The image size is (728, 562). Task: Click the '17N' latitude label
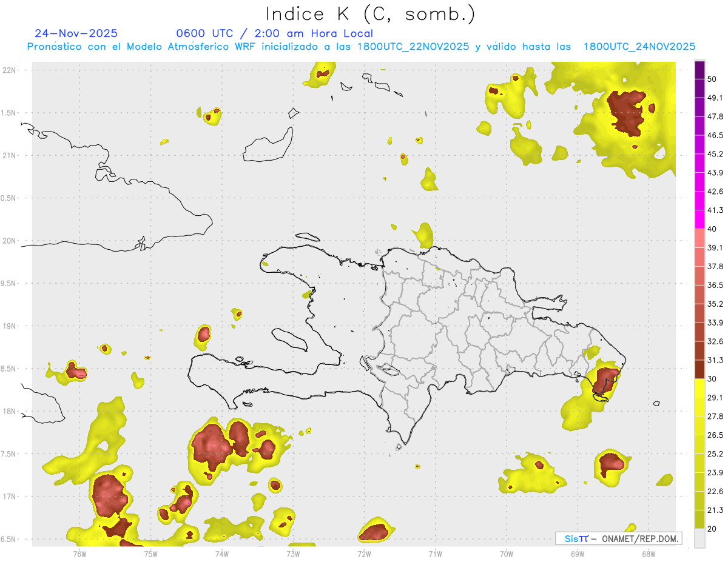[x=9, y=497]
